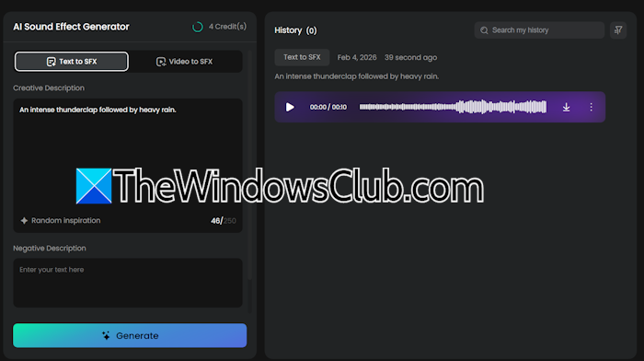Open the three-dot options menu for audio
This screenshot has height=361, width=644.
pyautogui.click(x=591, y=107)
